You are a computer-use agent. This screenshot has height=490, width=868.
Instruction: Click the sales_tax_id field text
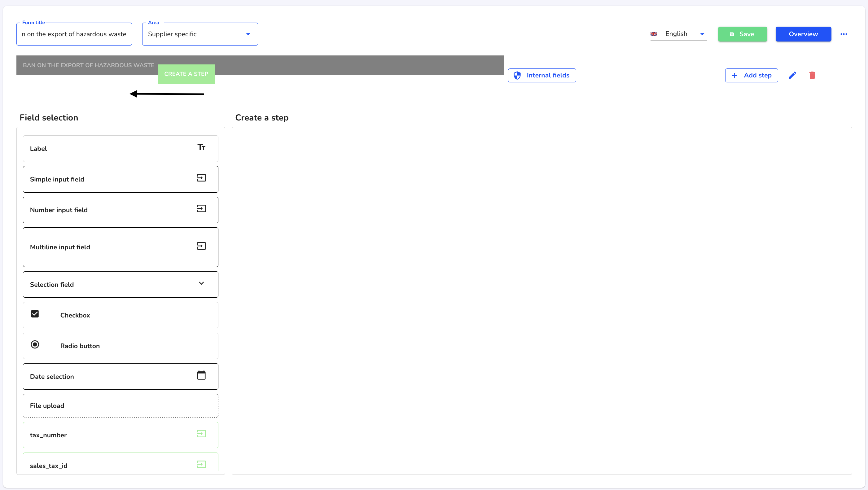tap(49, 466)
